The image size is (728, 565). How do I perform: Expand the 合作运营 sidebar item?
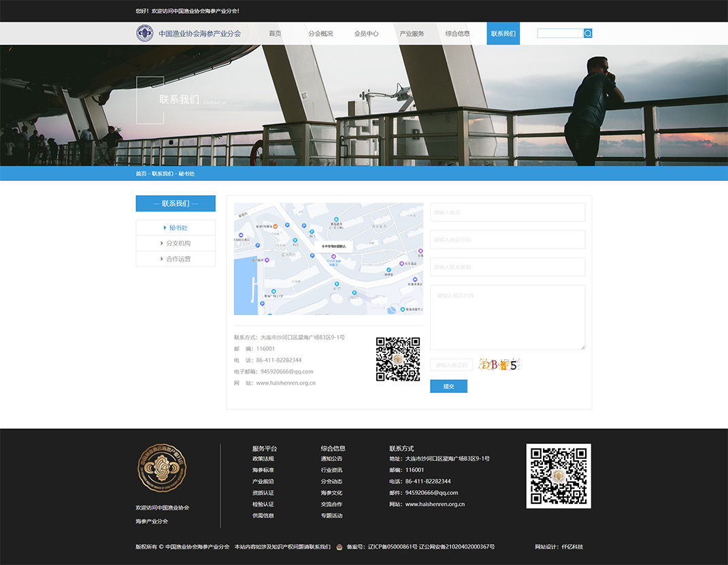click(x=176, y=259)
